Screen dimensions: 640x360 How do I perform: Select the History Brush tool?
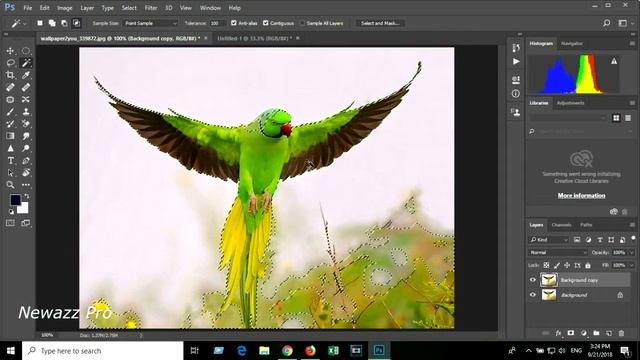tap(10, 124)
